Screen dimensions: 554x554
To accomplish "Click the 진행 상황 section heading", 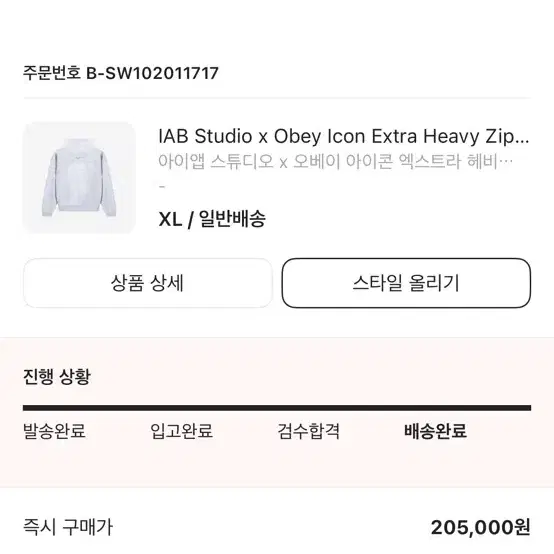I will coord(57,377).
